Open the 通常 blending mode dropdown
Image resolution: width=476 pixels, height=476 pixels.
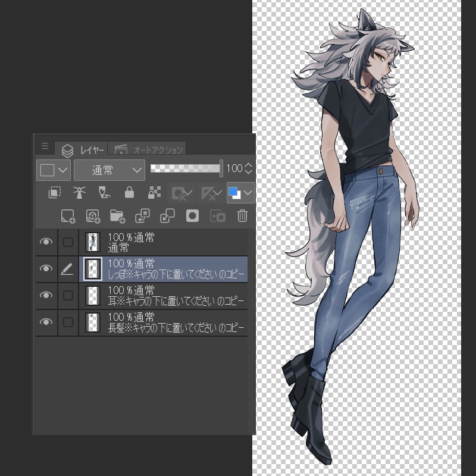coord(109,170)
